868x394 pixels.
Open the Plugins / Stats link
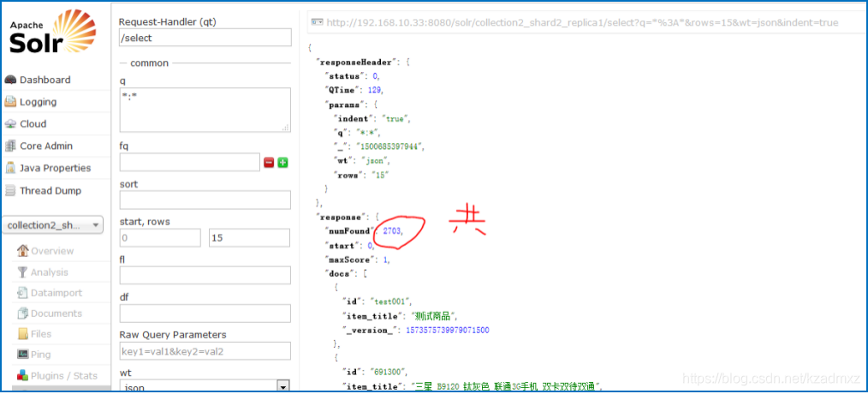click(x=64, y=375)
